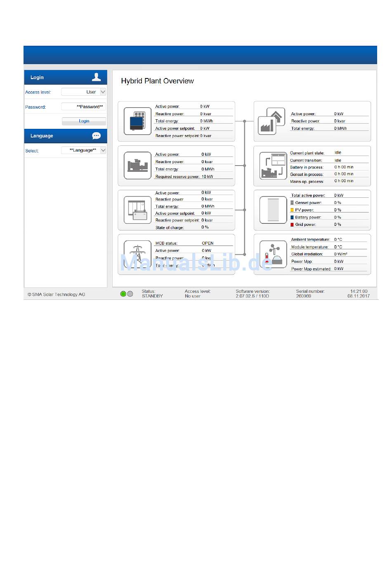The width and height of the screenshot is (392, 569).
Task: Expand the Language select dropdown
Action: pos(103,150)
